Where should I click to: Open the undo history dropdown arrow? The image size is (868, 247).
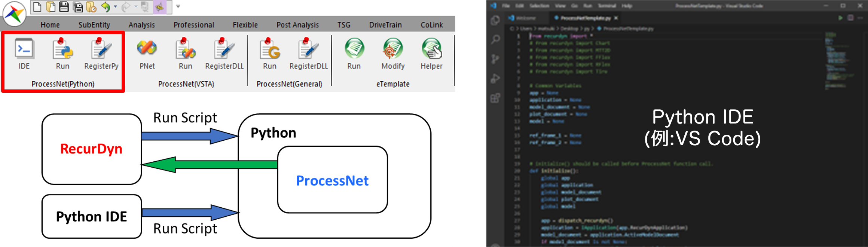115,6
